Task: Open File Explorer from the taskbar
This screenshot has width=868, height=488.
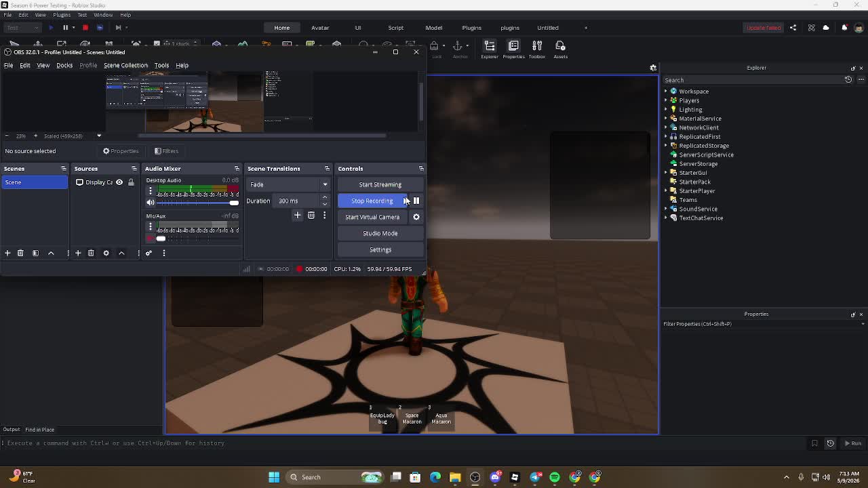Action: pos(455,477)
